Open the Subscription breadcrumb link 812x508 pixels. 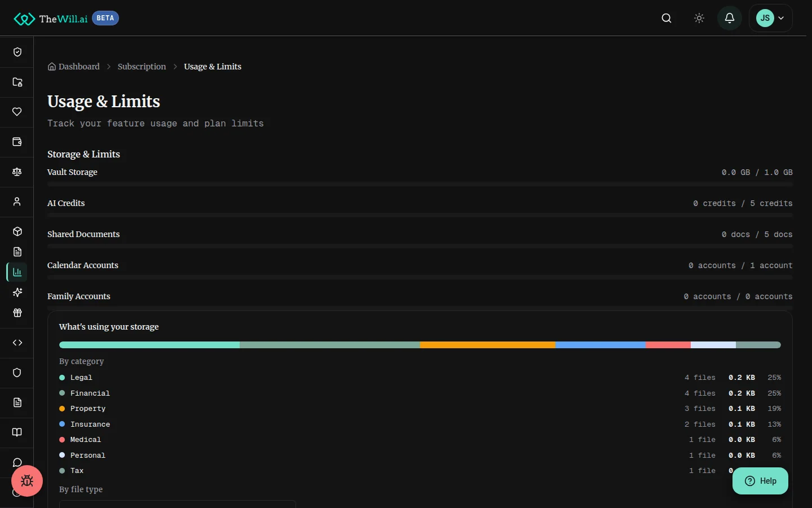[x=142, y=67]
